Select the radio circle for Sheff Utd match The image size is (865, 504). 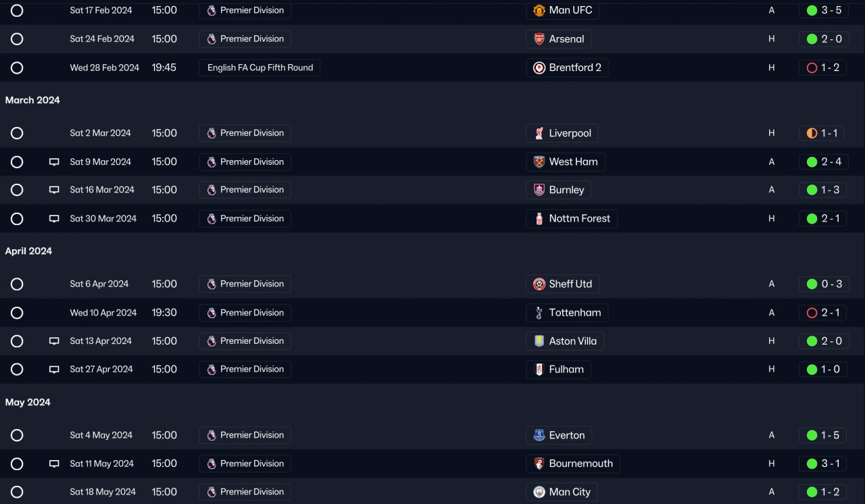[x=17, y=284]
